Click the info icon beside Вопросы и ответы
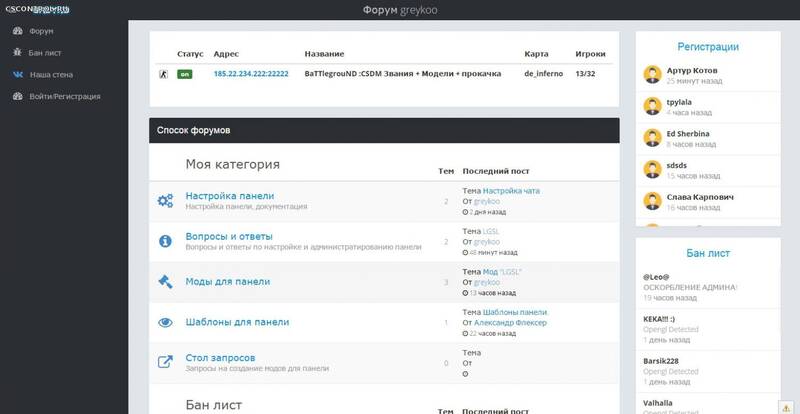This screenshot has height=414, width=800. [165, 241]
